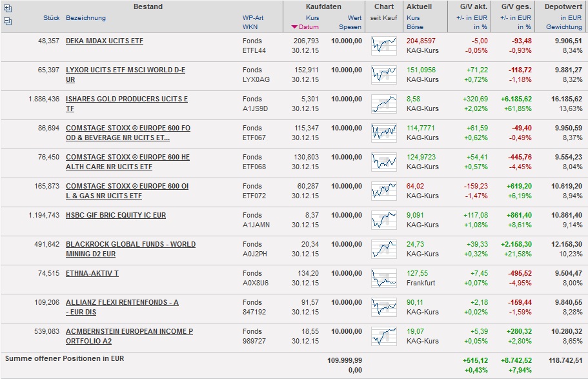Open the chart thumbnail for Allianz Flexi Rentenfonds

click(x=384, y=307)
